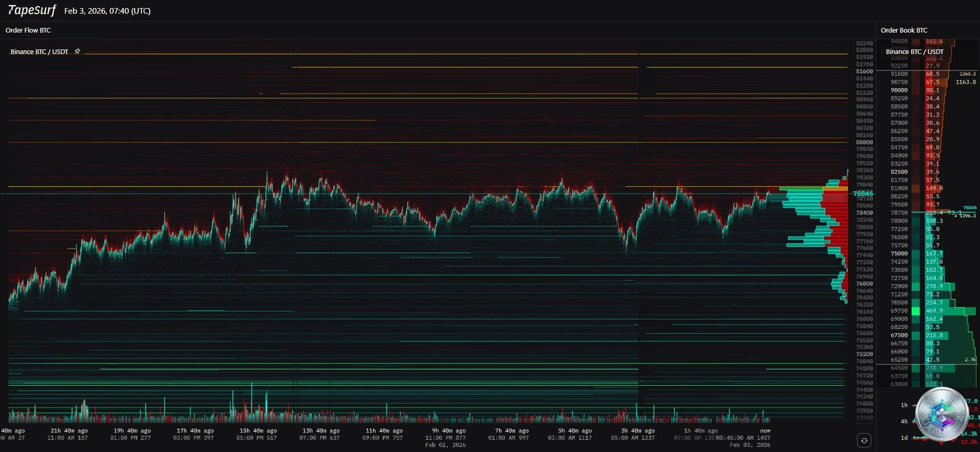
Task: Click the '21h 40m ago' time axis label
Action: click(68, 431)
